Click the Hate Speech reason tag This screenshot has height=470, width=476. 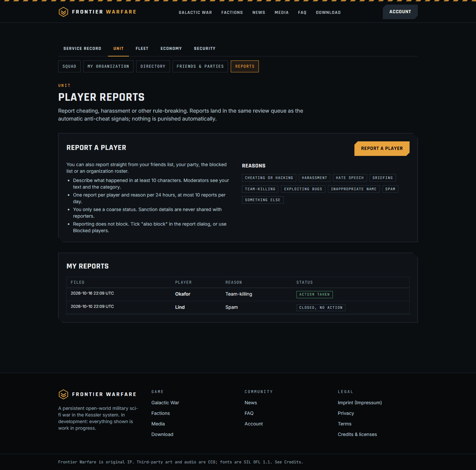350,178
